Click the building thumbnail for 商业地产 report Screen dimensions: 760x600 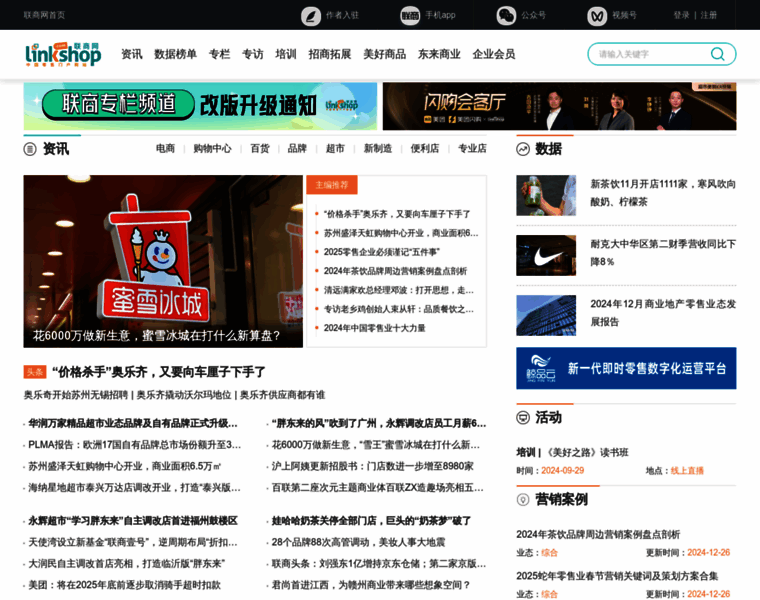click(x=546, y=316)
